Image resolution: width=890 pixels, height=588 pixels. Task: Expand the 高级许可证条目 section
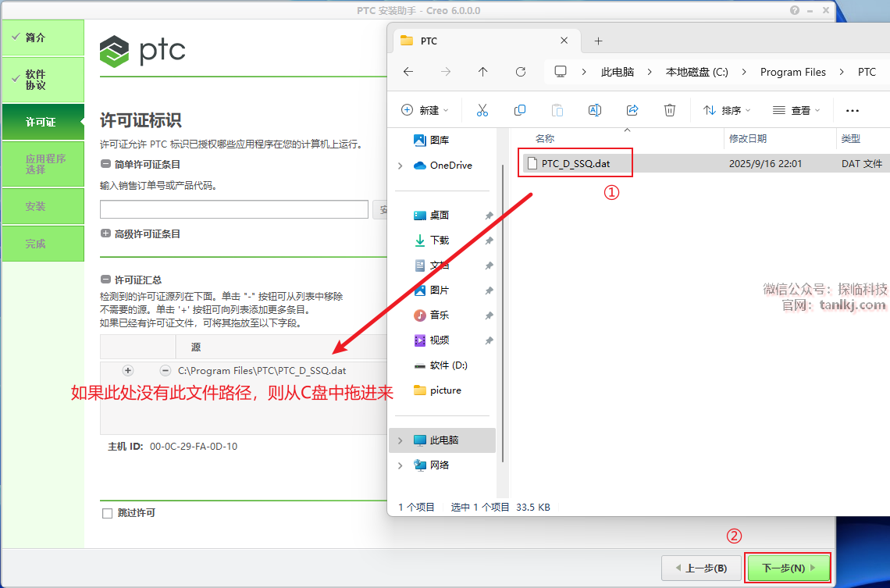pyautogui.click(x=105, y=233)
